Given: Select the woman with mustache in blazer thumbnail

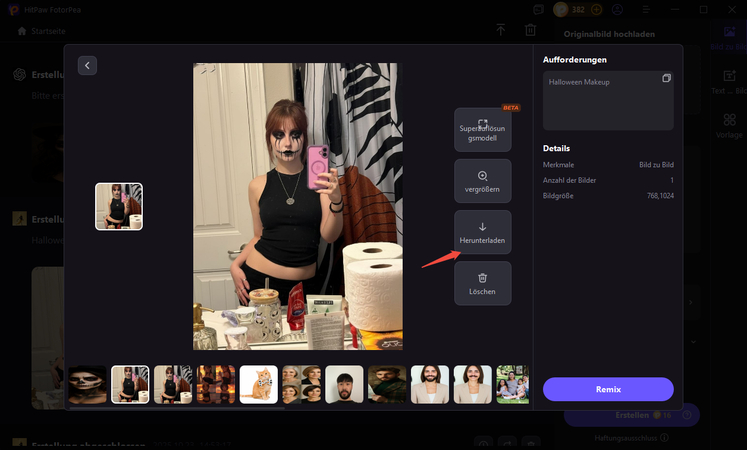Looking at the screenshot, I should (473, 384).
